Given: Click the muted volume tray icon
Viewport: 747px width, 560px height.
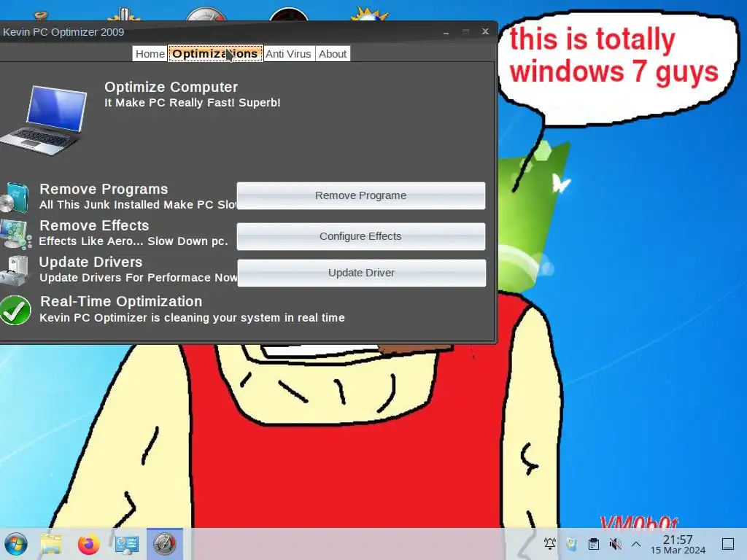Looking at the screenshot, I should click(x=615, y=543).
